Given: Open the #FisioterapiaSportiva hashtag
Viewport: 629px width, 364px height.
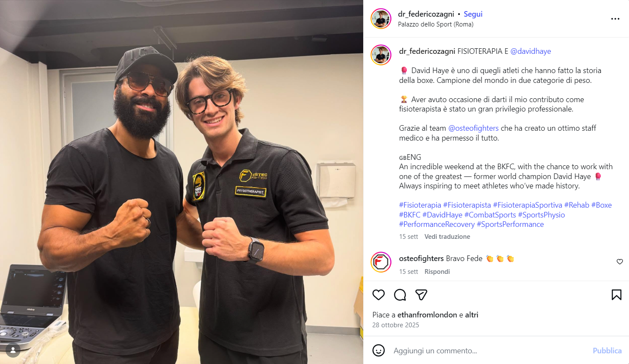Looking at the screenshot, I should pyautogui.click(x=528, y=205).
